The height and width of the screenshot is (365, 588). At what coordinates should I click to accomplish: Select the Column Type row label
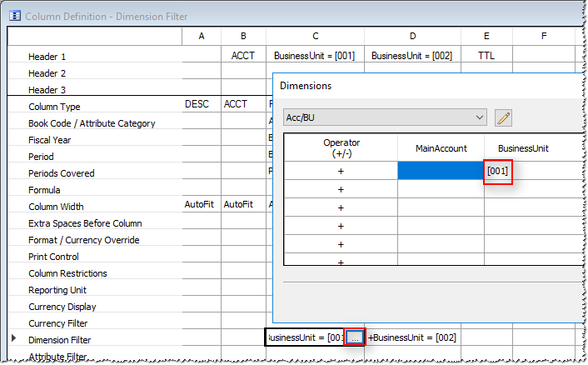click(x=54, y=107)
